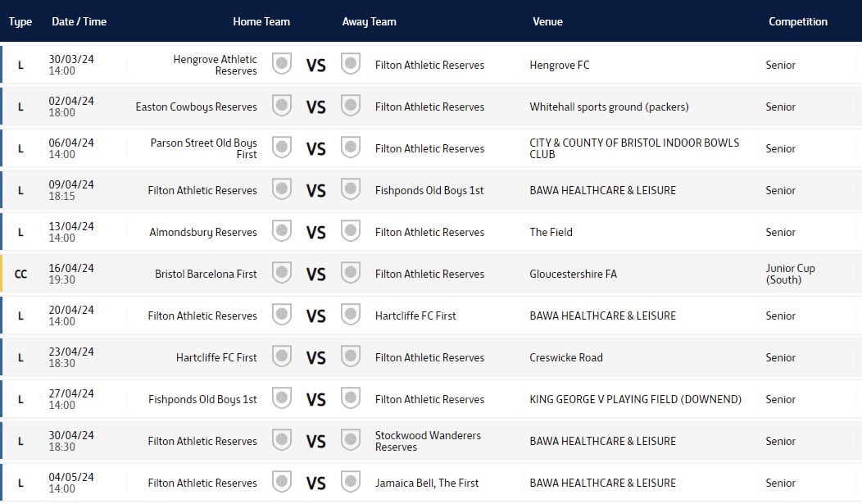This screenshot has width=862, height=504.
Task: Click the VS in the 16/04/24 fixture
Action: [316, 275]
